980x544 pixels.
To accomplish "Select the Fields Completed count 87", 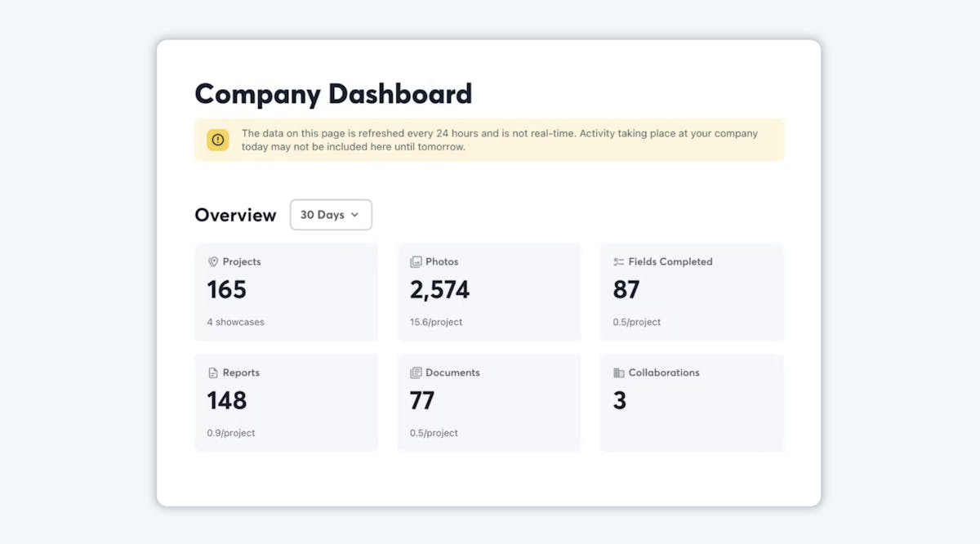I will coord(626,290).
